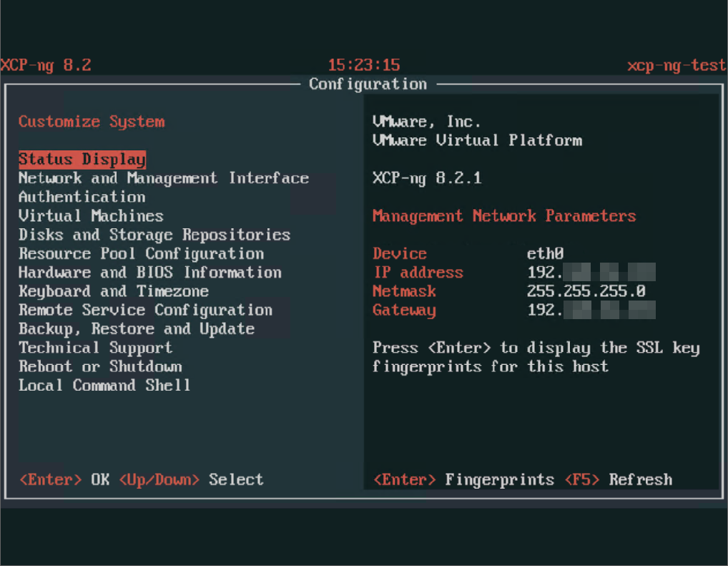Click the XCP-ng 8.2.1 version text
This screenshot has width=728, height=566.
pyautogui.click(x=427, y=178)
